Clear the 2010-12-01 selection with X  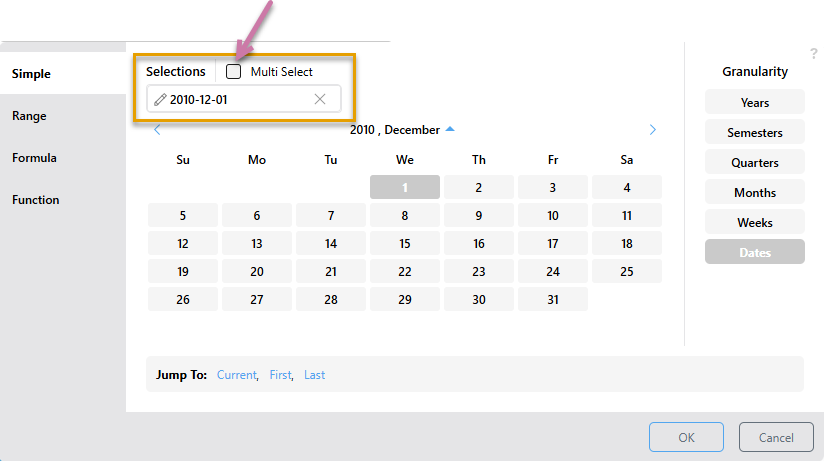pos(320,99)
